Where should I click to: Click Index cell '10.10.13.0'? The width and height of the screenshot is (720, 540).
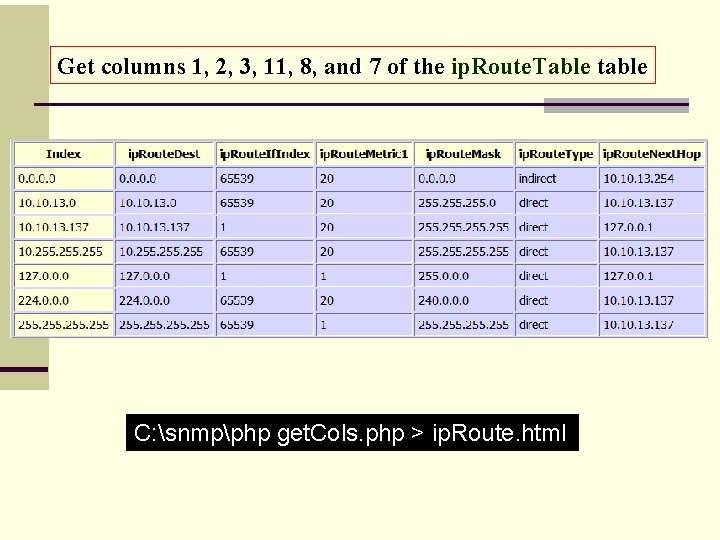click(64, 203)
